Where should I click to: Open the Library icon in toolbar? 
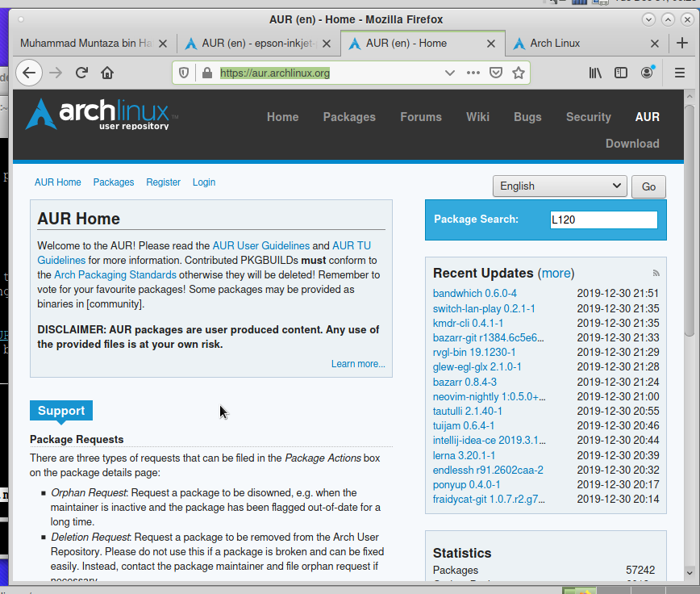point(595,73)
